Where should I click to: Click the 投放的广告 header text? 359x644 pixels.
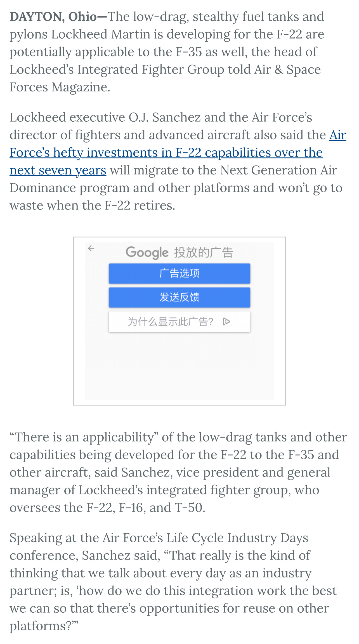(204, 253)
